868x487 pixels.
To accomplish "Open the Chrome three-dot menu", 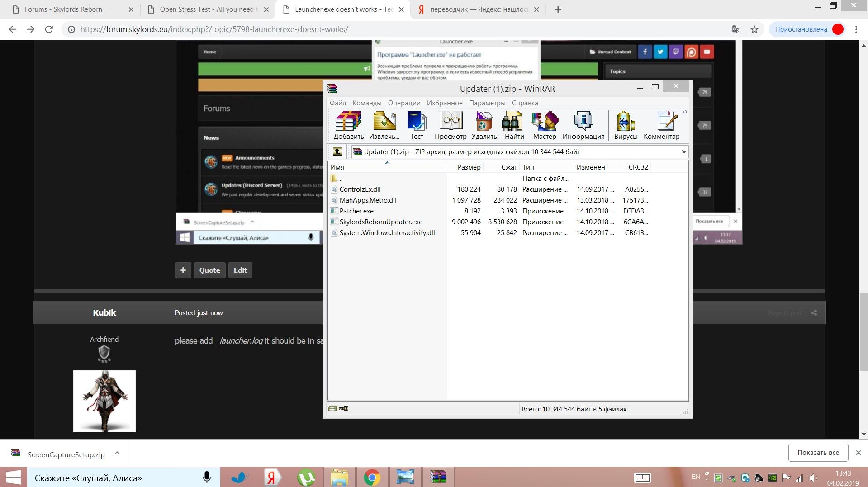I will (856, 29).
